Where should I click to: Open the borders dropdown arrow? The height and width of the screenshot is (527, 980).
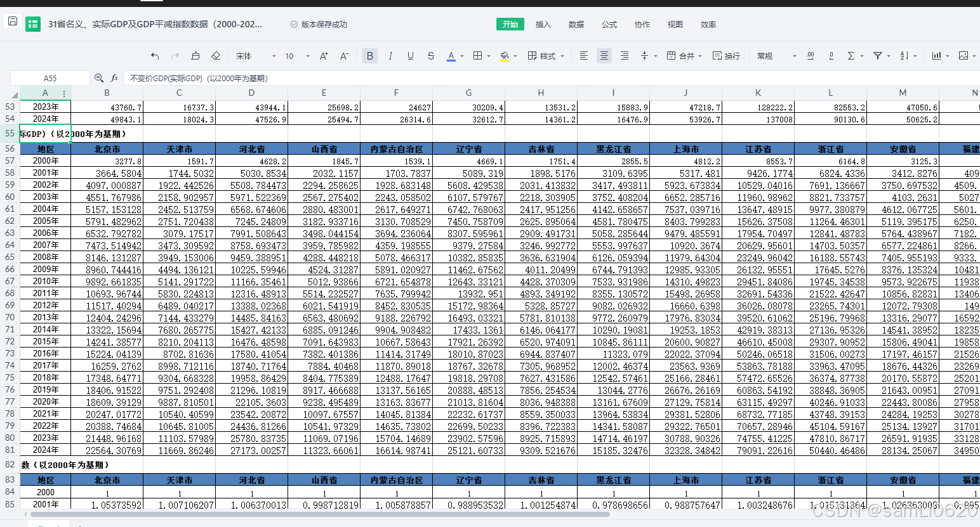[489, 56]
